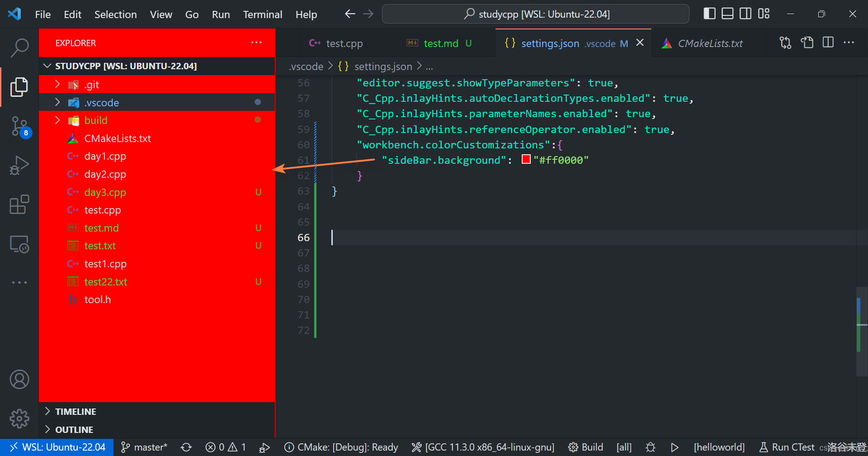Click the open changes file icon

point(807,43)
